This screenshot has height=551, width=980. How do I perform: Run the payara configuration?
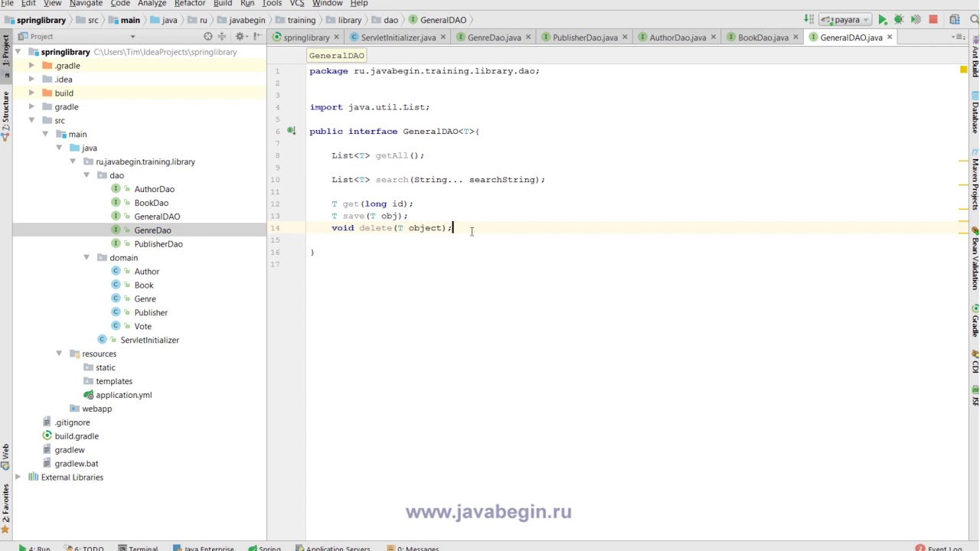click(x=882, y=20)
